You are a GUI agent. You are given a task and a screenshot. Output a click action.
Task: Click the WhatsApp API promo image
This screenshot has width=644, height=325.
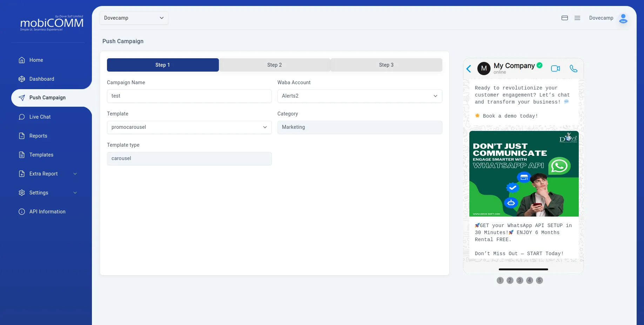point(524,174)
